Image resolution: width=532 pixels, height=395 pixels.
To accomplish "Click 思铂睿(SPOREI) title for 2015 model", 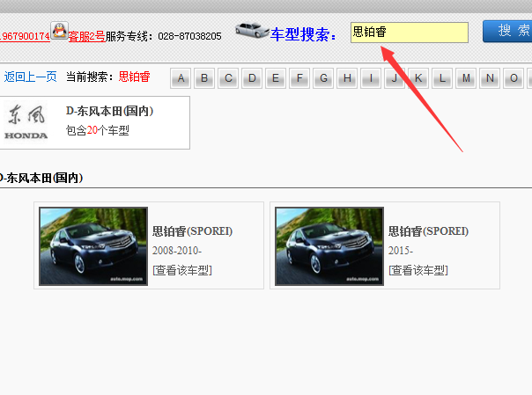I will [429, 231].
